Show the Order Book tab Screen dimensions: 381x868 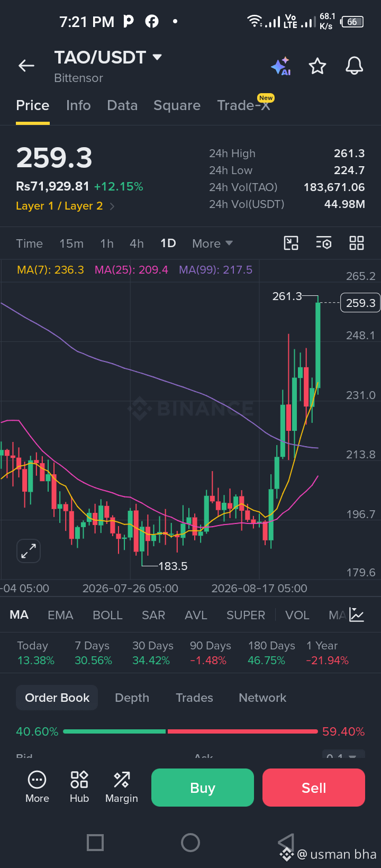[x=57, y=698]
